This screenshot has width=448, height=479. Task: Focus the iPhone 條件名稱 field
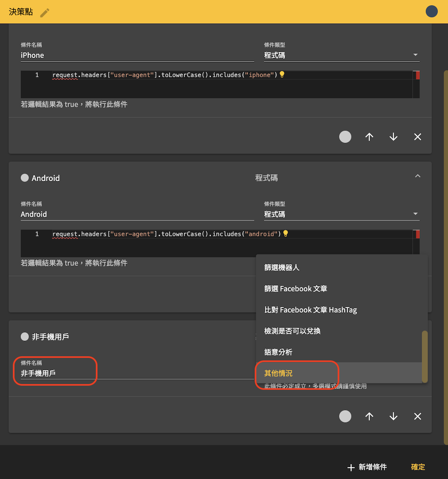click(137, 55)
